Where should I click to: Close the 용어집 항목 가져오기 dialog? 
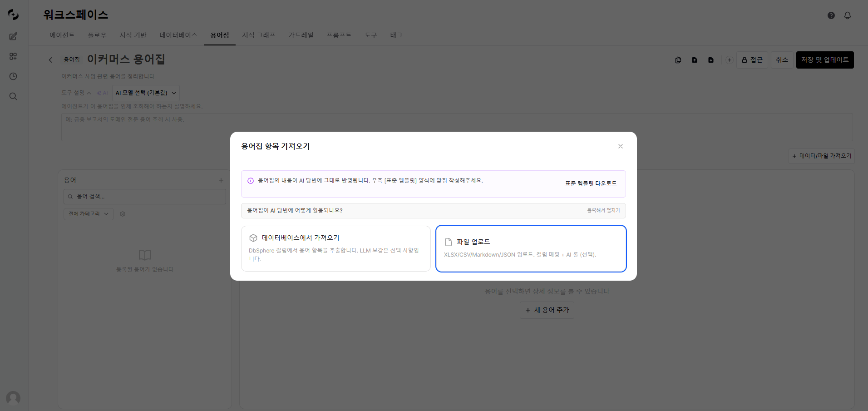[x=621, y=146]
